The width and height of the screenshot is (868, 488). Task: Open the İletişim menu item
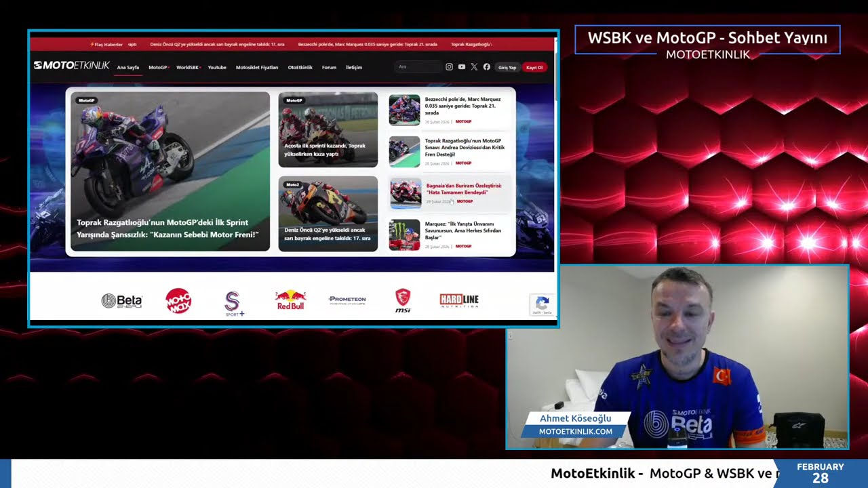coord(354,68)
